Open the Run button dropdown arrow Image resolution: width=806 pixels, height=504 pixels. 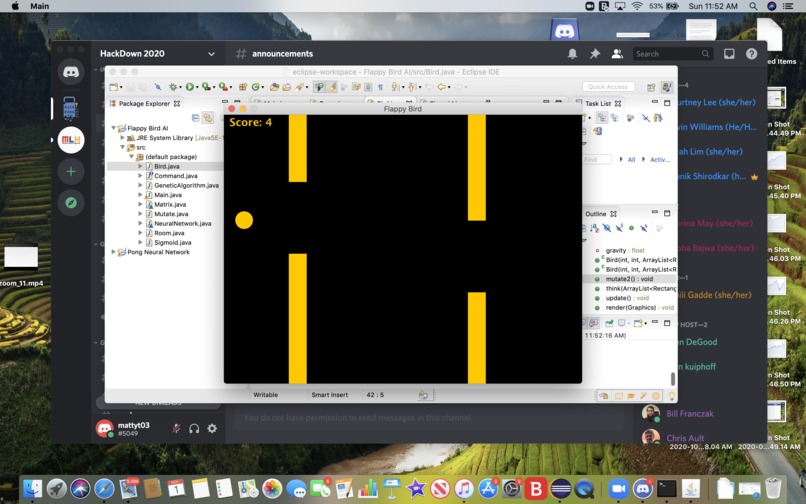click(197, 87)
